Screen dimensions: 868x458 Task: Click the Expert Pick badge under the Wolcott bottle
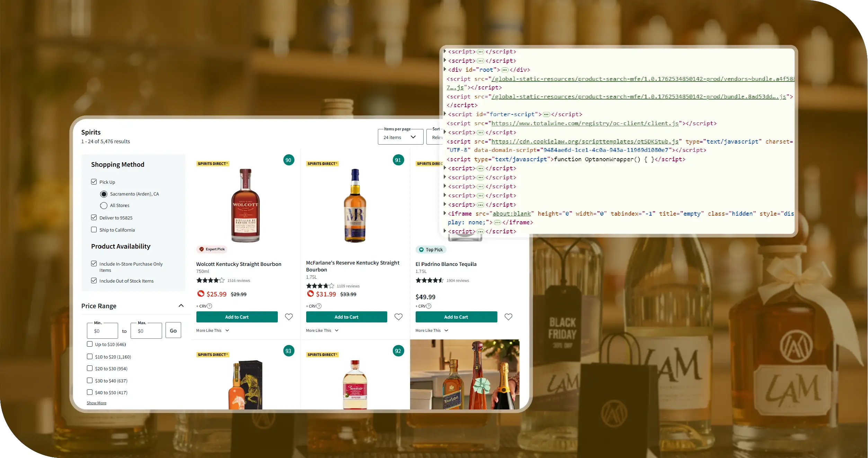tap(212, 249)
